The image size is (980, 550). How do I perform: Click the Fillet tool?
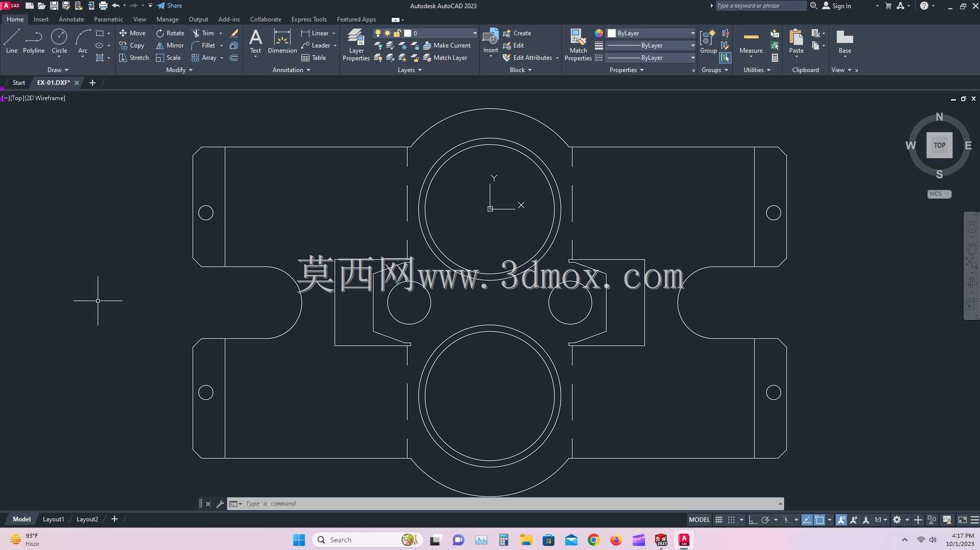(x=204, y=45)
